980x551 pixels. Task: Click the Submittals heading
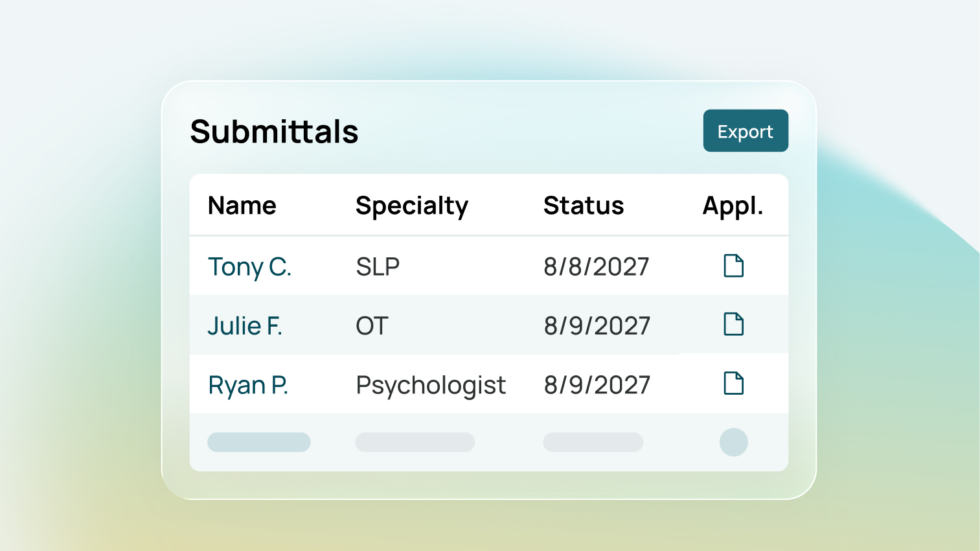[x=274, y=132]
